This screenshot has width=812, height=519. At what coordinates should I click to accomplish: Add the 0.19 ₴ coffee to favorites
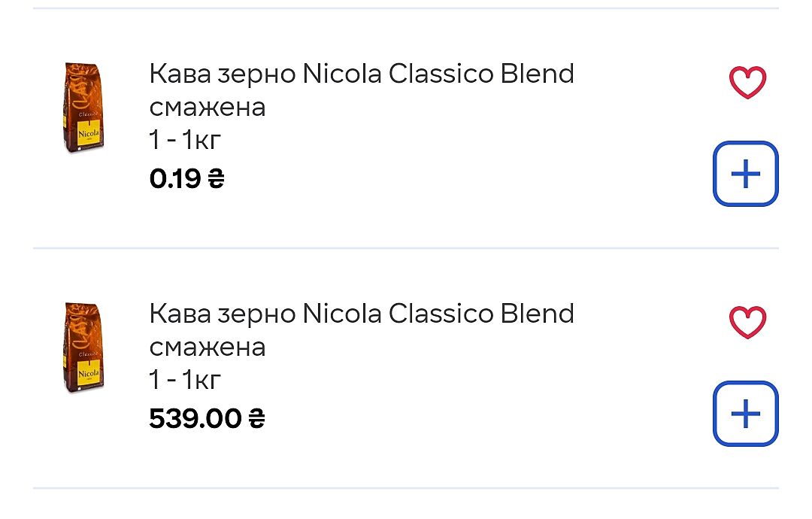point(747,83)
